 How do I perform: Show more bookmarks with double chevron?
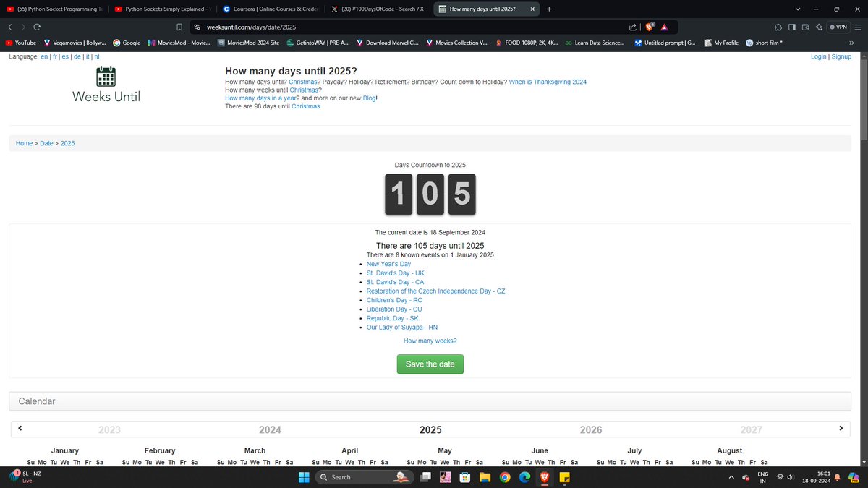click(851, 43)
